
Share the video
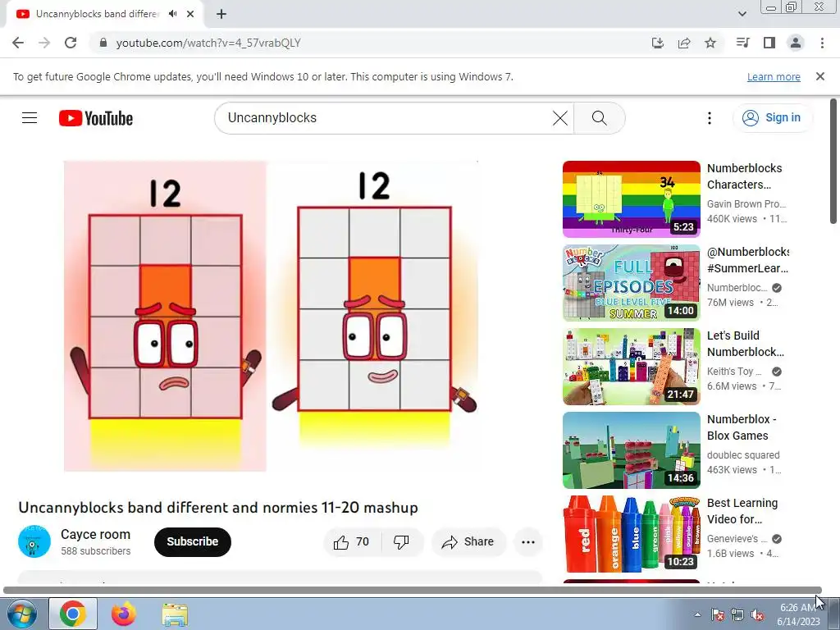tap(468, 542)
